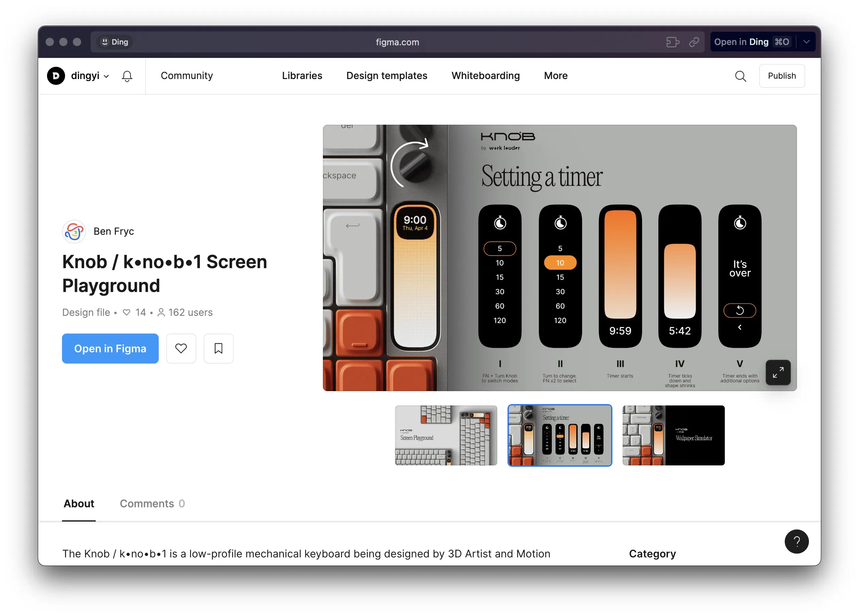Click the Figma logo/home icon
Screen dimensions: 859x616
click(57, 75)
